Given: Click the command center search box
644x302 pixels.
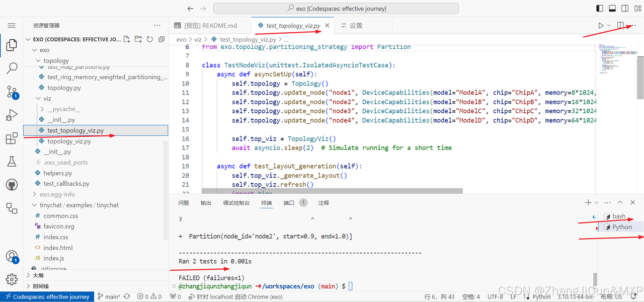Looking at the screenshot, I should [336, 9].
